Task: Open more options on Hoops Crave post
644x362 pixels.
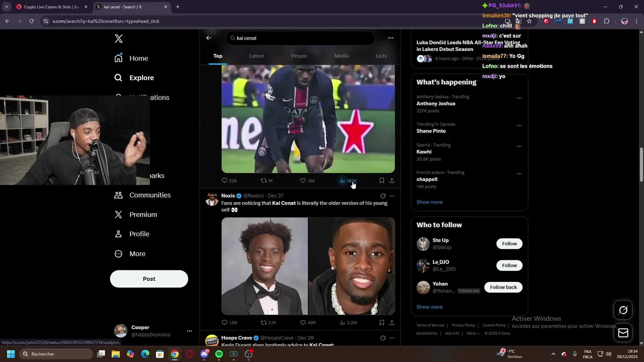Action: [392, 338]
